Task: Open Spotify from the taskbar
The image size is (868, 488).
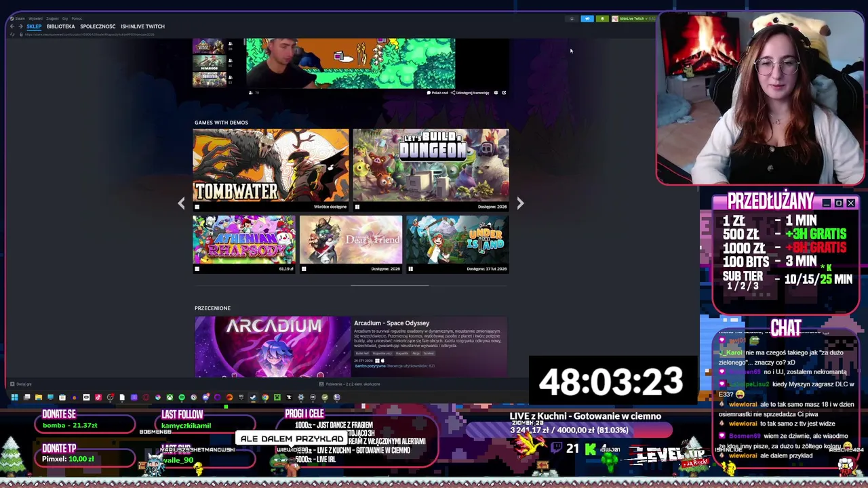Action: click(x=182, y=397)
